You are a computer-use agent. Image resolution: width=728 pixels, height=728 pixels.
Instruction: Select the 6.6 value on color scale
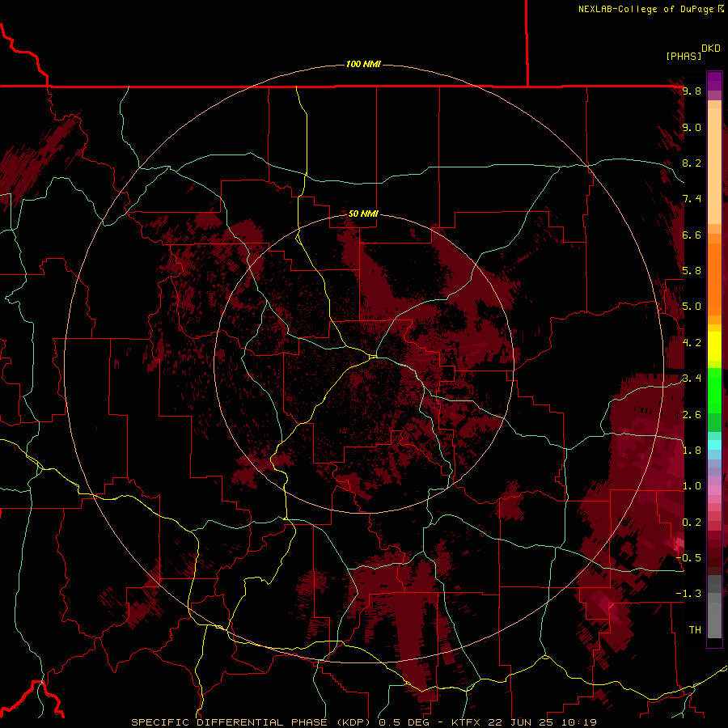pos(692,235)
